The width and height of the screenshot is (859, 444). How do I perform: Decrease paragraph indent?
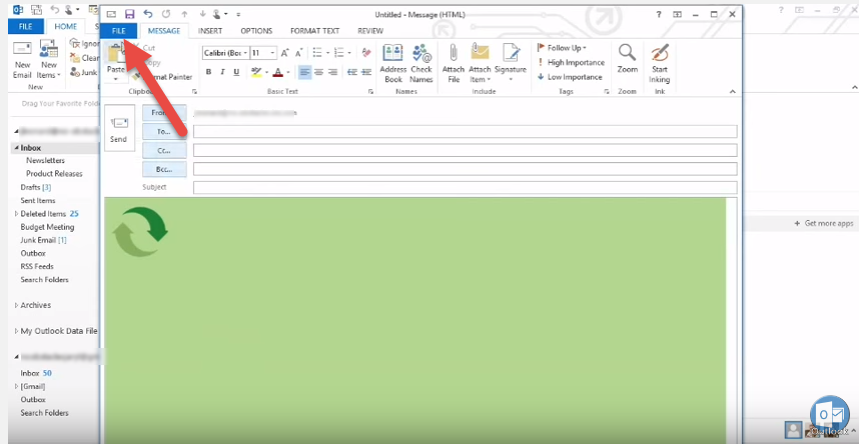click(352, 72)
